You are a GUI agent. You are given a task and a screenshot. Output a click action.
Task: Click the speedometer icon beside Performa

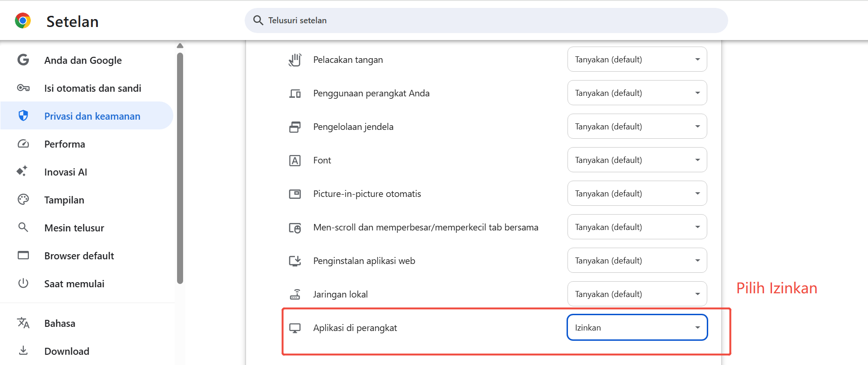point(23,144)
